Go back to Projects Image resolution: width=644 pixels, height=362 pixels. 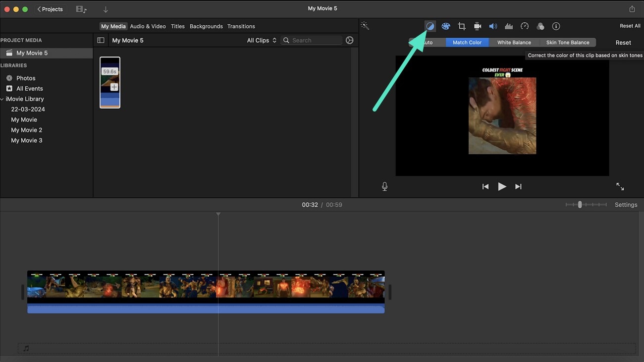(x=50, y=9)
